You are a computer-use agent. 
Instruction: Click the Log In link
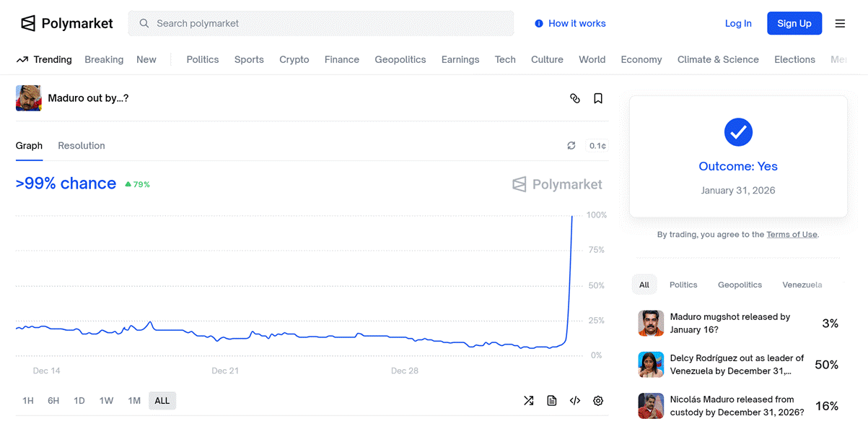[x=738, y=23]
